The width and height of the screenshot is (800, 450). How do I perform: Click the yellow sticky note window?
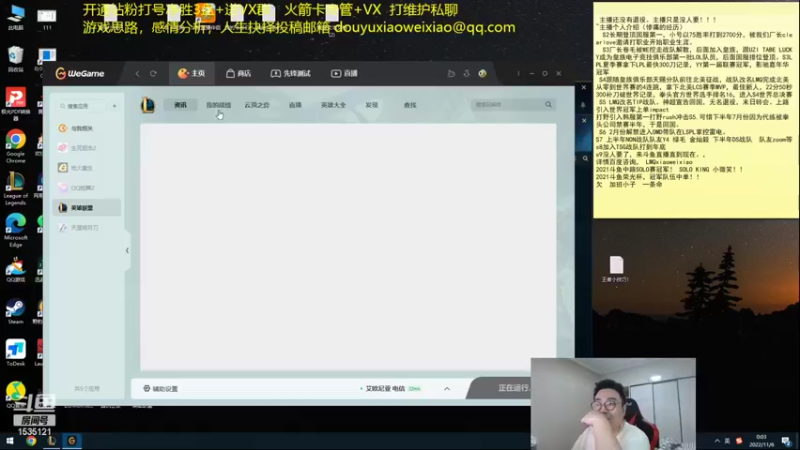point(696,110)
